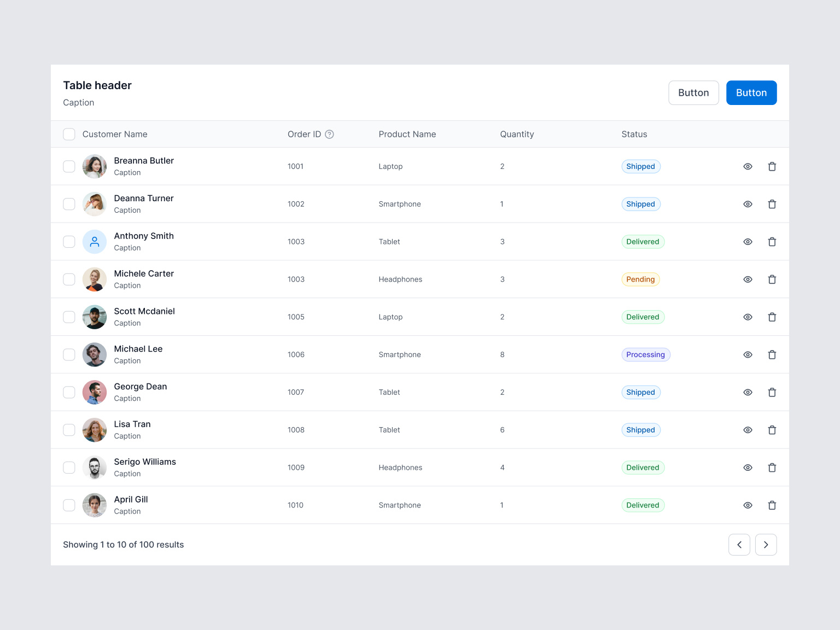Tick the checkbox on Lisa Tran's row
Viewport: 840px width, 630px height.
[69, 430]
